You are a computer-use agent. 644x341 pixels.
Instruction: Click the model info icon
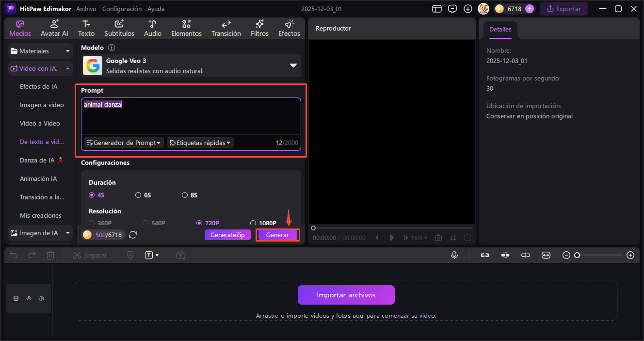point(112,48)
